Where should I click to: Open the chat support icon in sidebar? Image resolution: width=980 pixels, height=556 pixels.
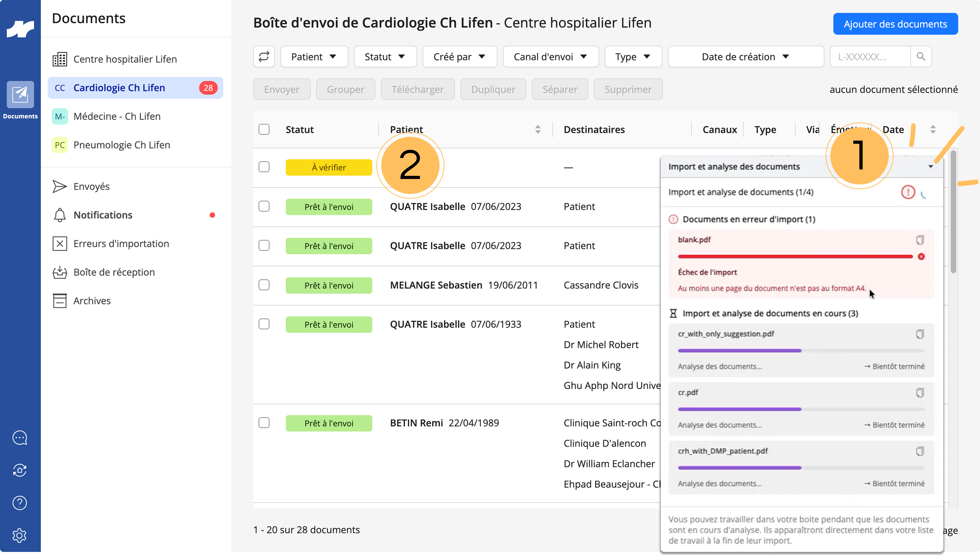pyautogui.click(x=20, y=438)
